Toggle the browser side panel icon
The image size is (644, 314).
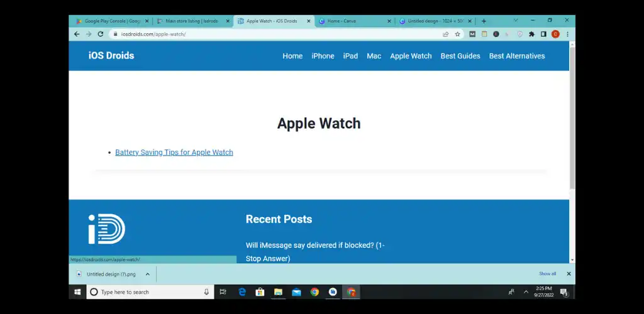[543, 35]
